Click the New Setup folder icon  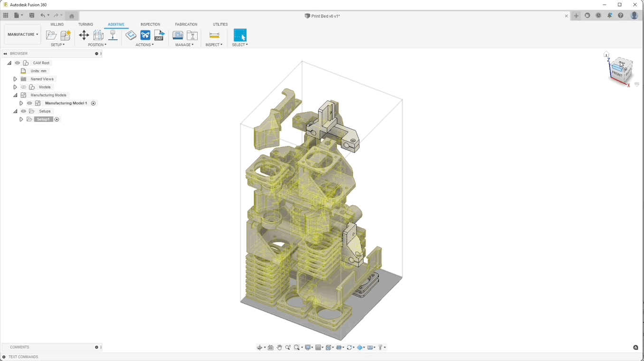(51, 35)
